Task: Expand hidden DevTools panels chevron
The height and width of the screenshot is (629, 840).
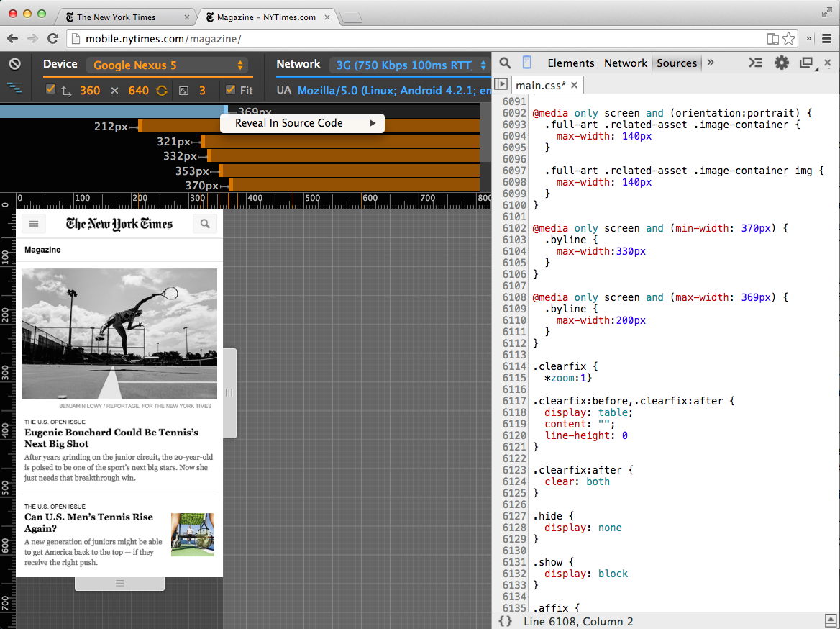Action: click(x=711, y=63)
